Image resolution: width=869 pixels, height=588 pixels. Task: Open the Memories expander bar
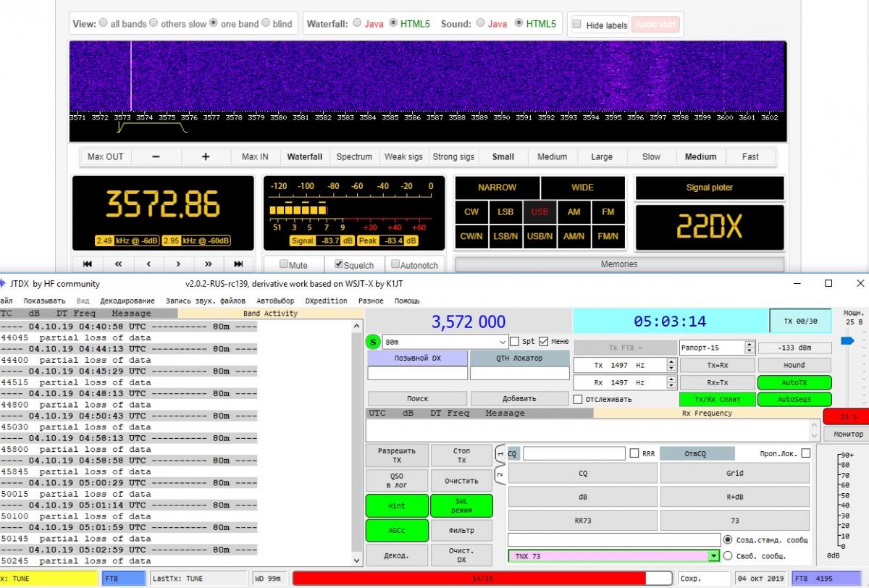(x=618, y=264)
